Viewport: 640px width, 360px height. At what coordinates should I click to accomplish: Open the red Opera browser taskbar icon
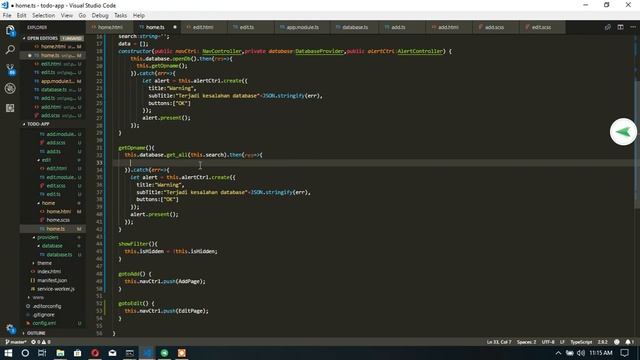pos(95,353)
